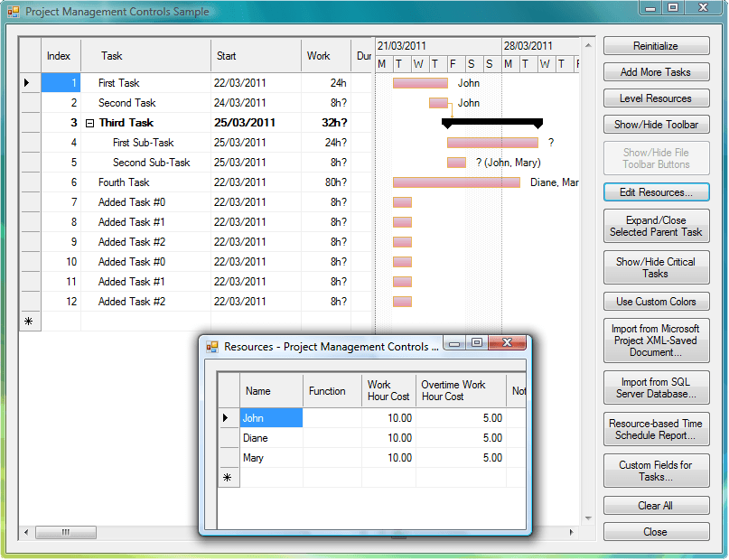
Task: Select the Second Task Gantt bar
Action: tap(438, 103)
